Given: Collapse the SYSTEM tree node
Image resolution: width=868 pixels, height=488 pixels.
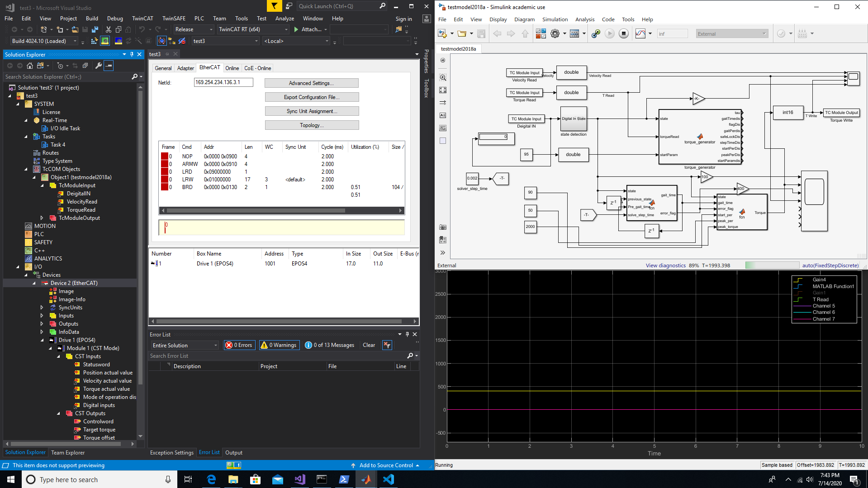Looking at the screenshot, I should click(18, 104).
